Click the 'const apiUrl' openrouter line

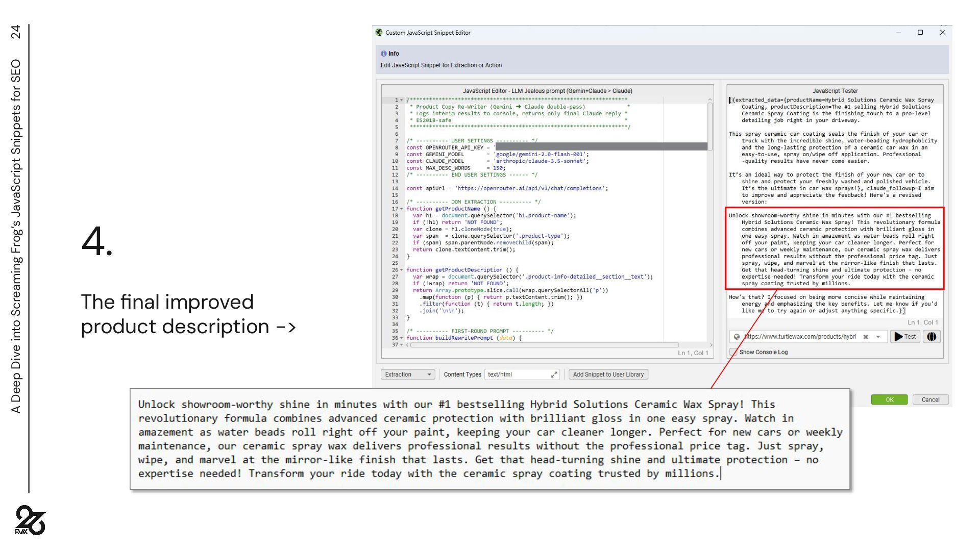coord(507,188)
